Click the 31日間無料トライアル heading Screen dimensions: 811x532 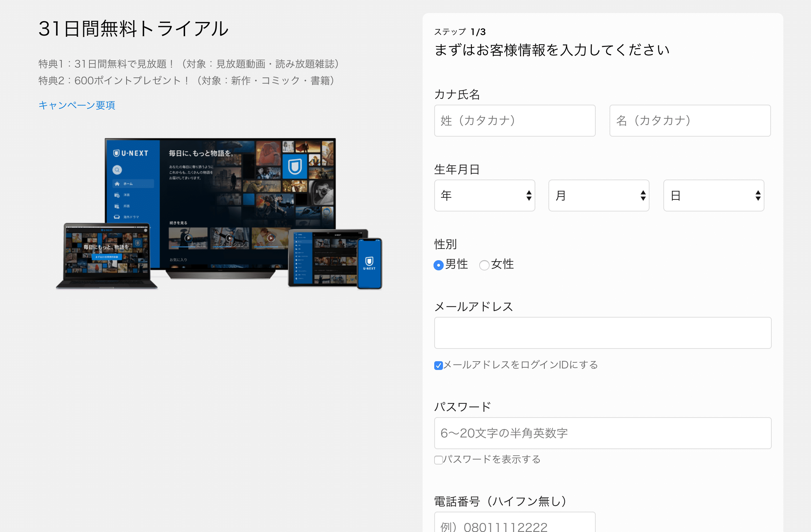pyautogui.click(x=133, y=29)
